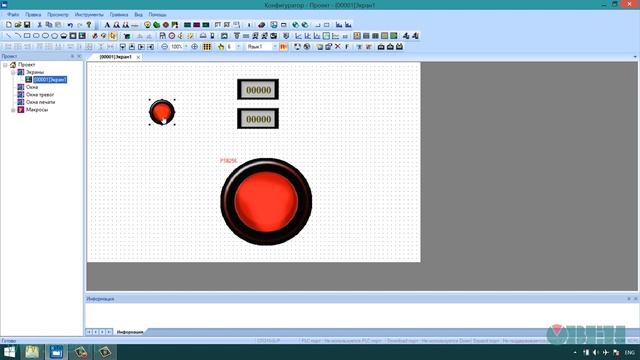Image resolution: width=640 pixels, height=360 pixels.
Task: Select the static text 'A' tool
Action: click(x=107, y=25)
